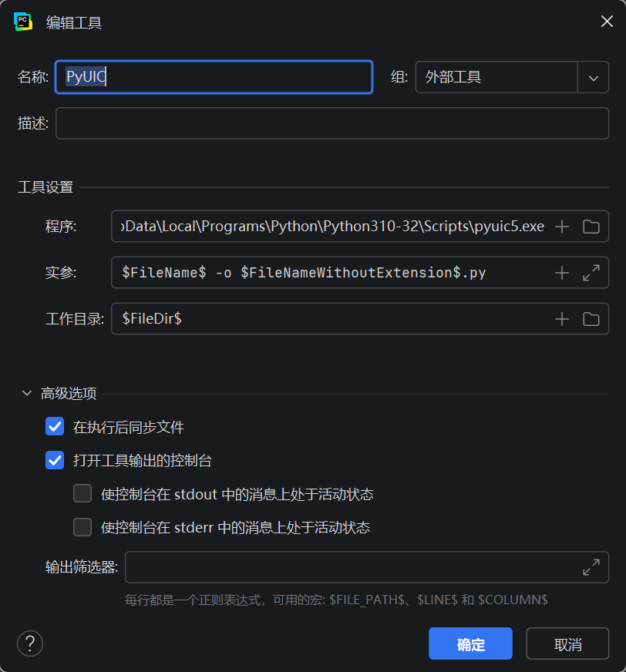This screenshot has width=626, height=672.
Task: Click the 工具设置 section label
Action: pos(45,187)
